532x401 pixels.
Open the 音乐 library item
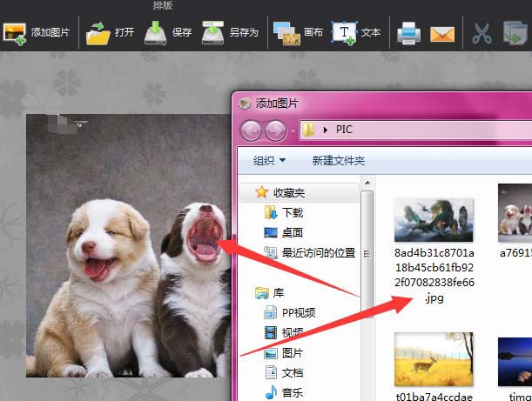[x=284, y=393]
